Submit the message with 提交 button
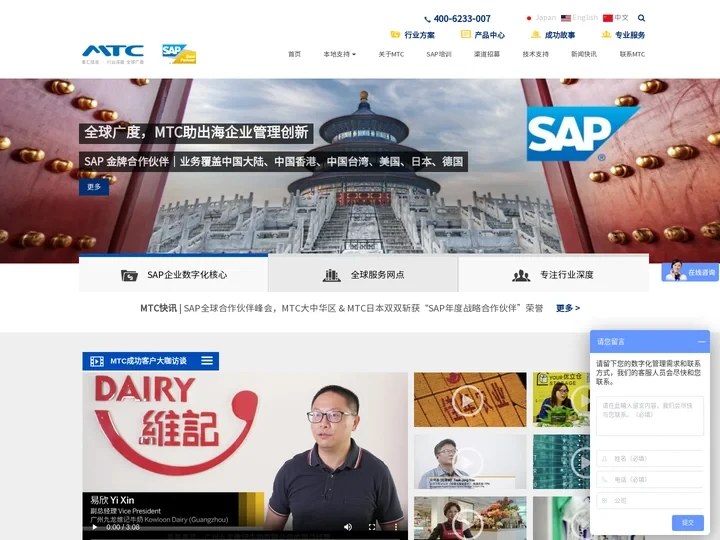720x540 pixels. 687,523
